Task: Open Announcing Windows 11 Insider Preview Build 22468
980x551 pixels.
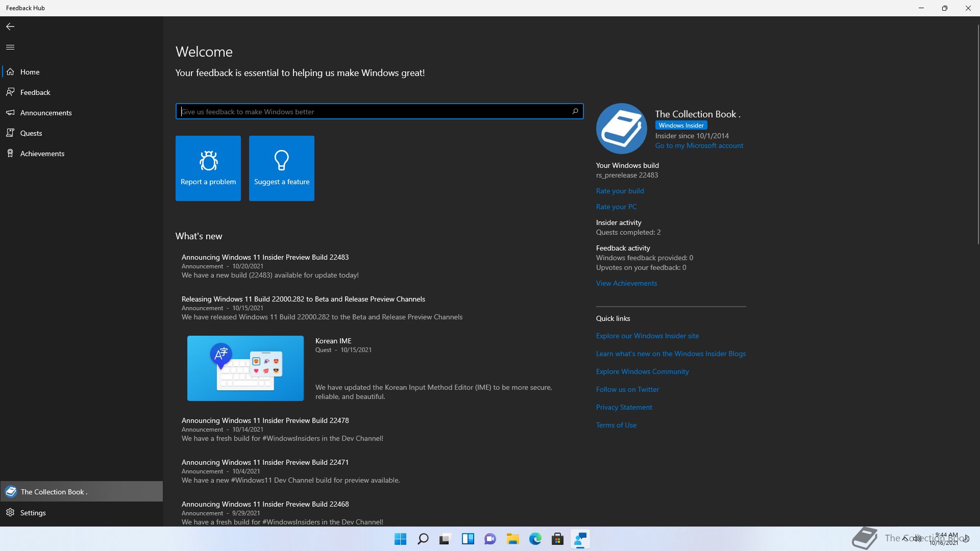Action: pyautogui.click(x=265, y=504)
